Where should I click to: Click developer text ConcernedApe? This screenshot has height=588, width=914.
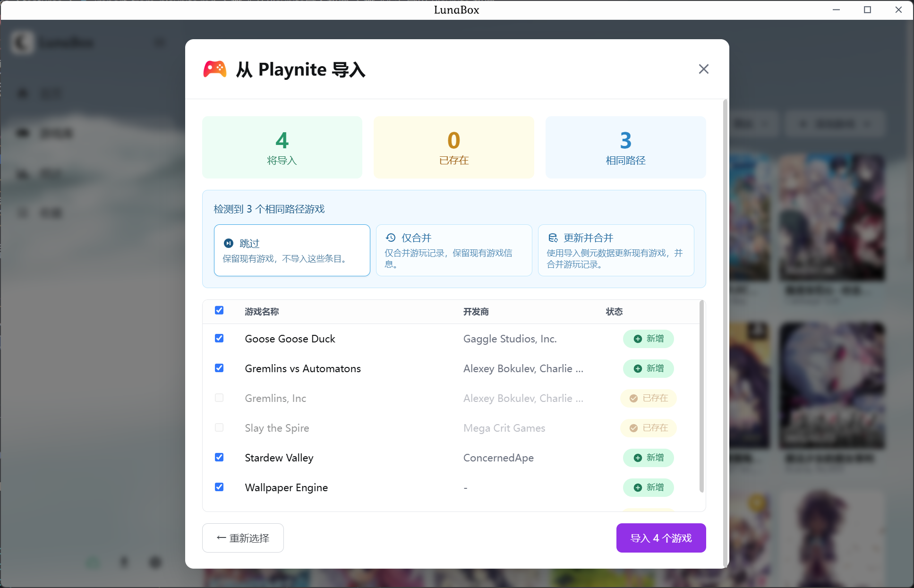point(498,458)
